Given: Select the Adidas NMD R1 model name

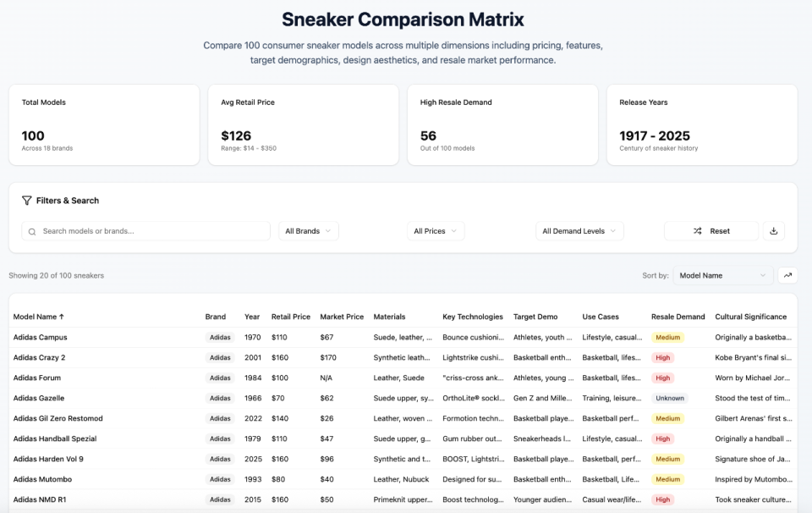Looking at the screenshot, I should point(40,499).
